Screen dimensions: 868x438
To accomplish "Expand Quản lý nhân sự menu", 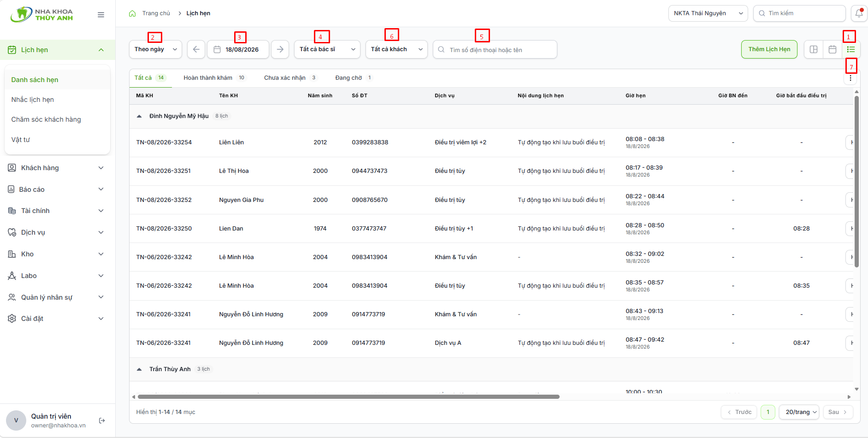I will tap(58, 297).
